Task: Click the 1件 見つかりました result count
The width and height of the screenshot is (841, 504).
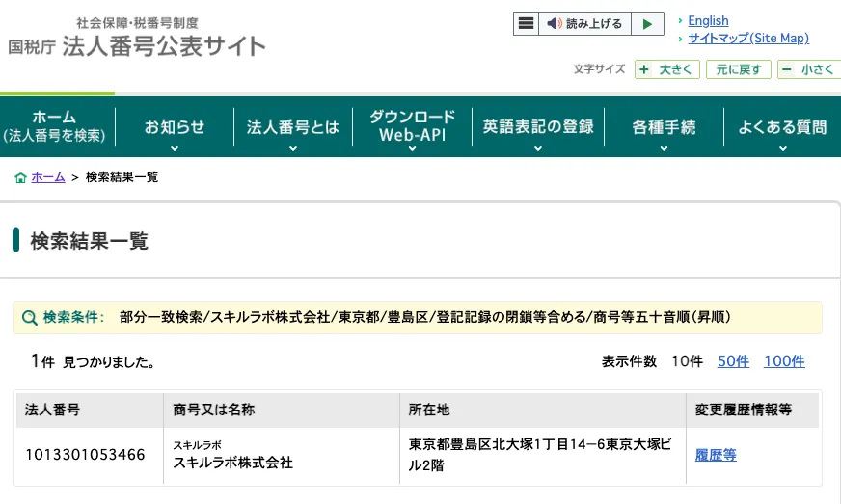Action: [x=94, y=362]
